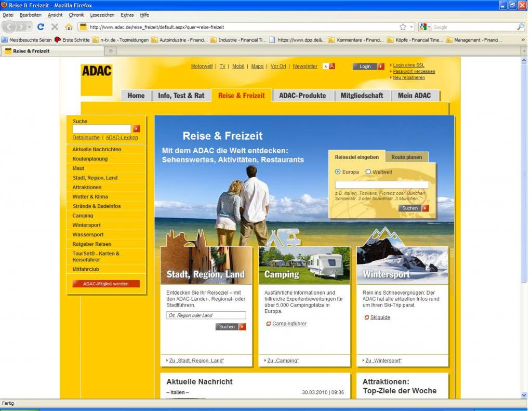The height and width of the screenshot is (411, 532).
Task: Open Routenplanung in the sidebar
Action: (x=90, y=159)
